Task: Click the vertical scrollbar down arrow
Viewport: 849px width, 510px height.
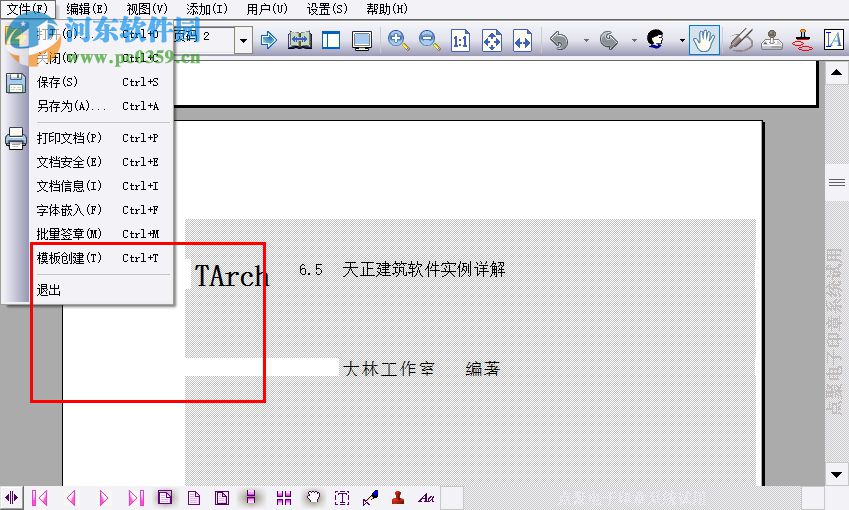Action: 837,475
